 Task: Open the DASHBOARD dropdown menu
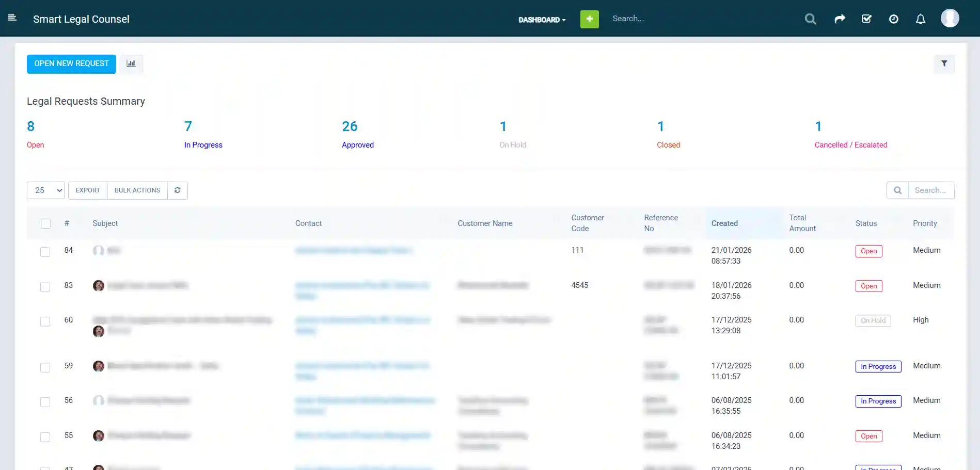(542, 20)
